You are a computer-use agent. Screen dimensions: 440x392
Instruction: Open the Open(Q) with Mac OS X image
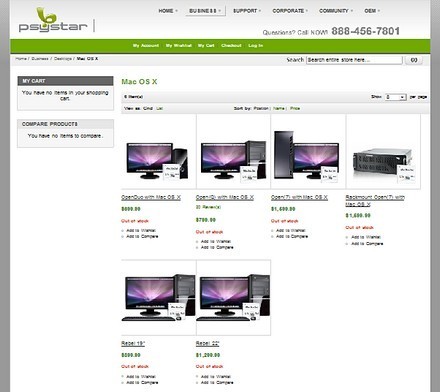coord(233,152)
